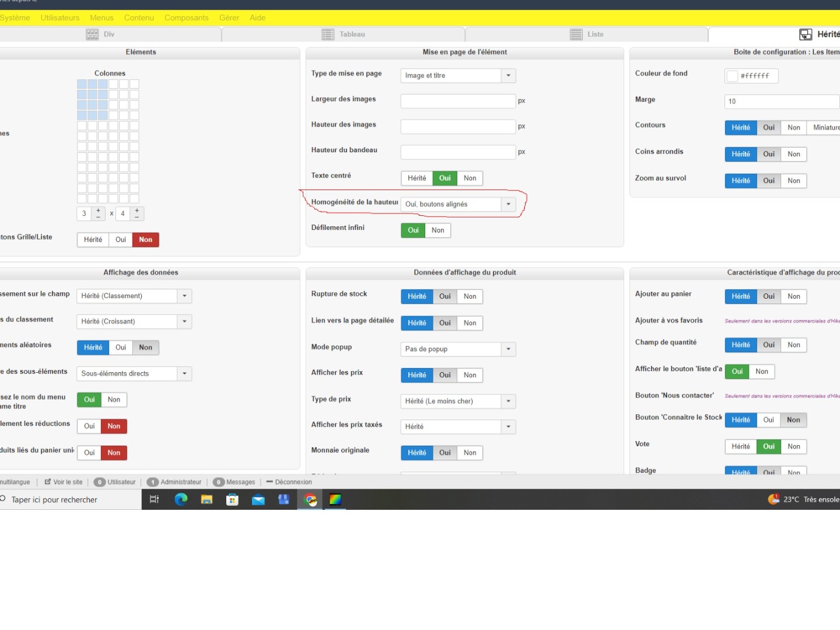
Task: Open the Gérer menu
Action: coord(229,17)
